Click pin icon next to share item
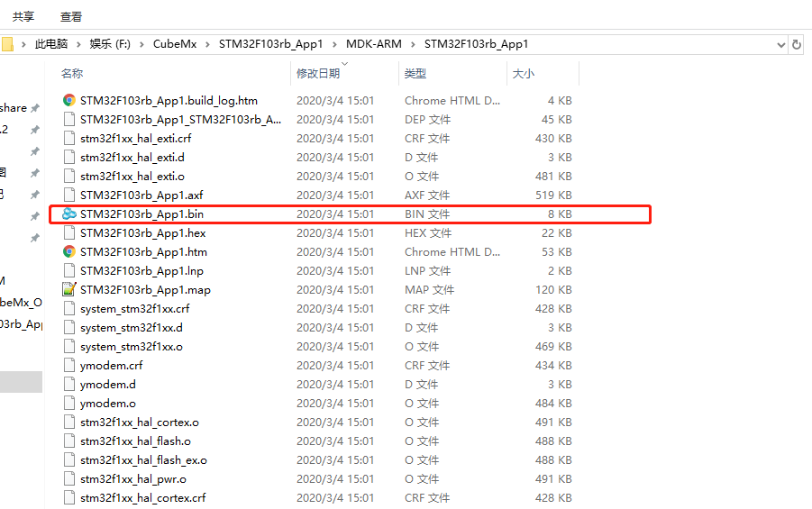Image resolution: width=812 pixels, height=509 pixels. coord(34,108)
